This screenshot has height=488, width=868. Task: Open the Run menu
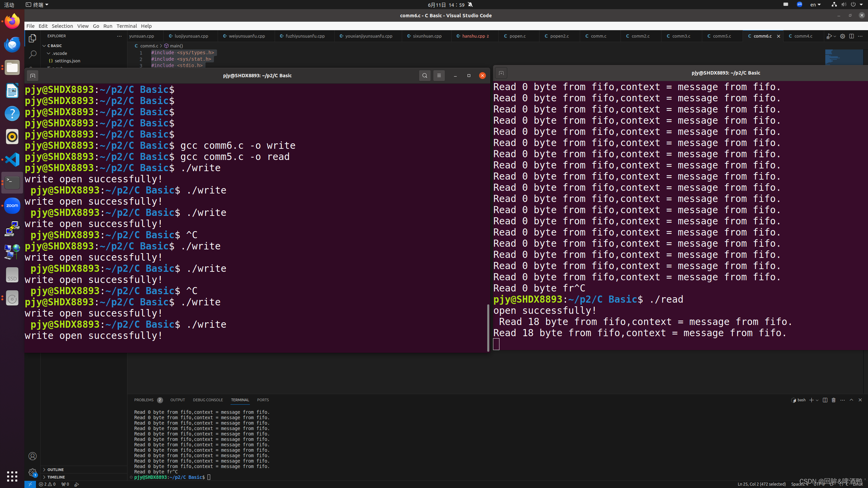[x=108, y=26]
